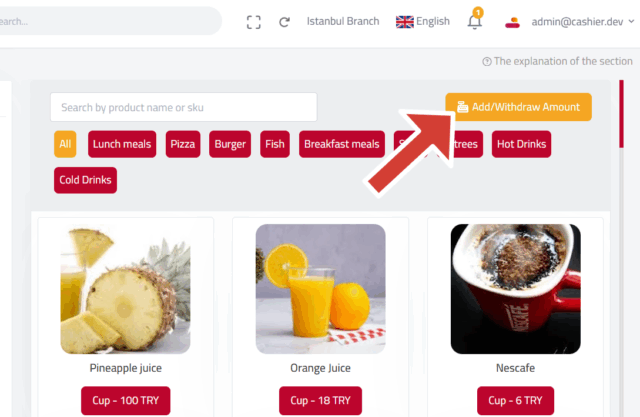Show the Hot Drinks category
Screen dimensions: 640x417
point(521,144)
